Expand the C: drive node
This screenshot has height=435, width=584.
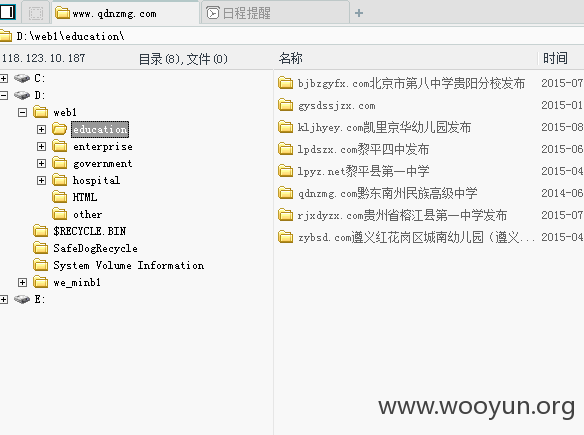pyautogui.click(x=4, y=78)
